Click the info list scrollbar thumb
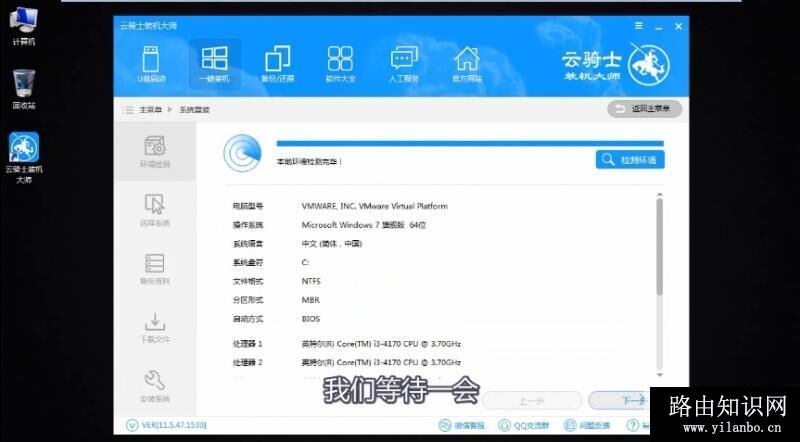The image size is (800, 442). click(660, 247)
